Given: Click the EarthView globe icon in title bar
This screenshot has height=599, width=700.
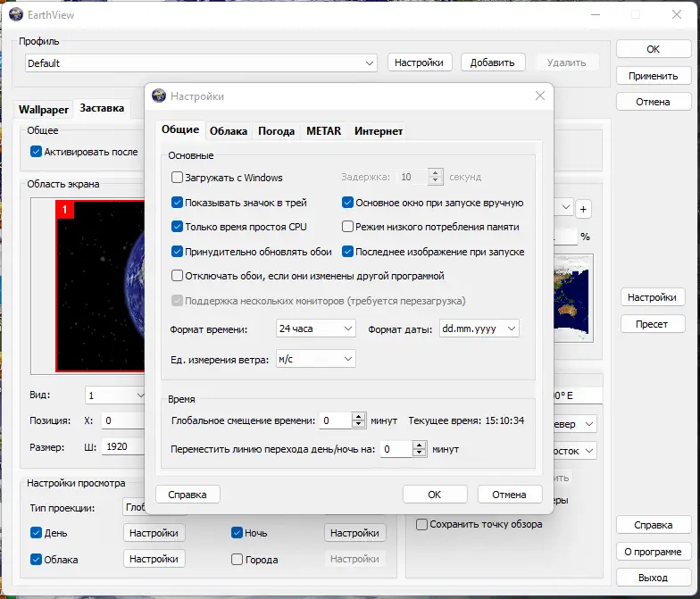Looking at the screenshot, I should [16, 14].
